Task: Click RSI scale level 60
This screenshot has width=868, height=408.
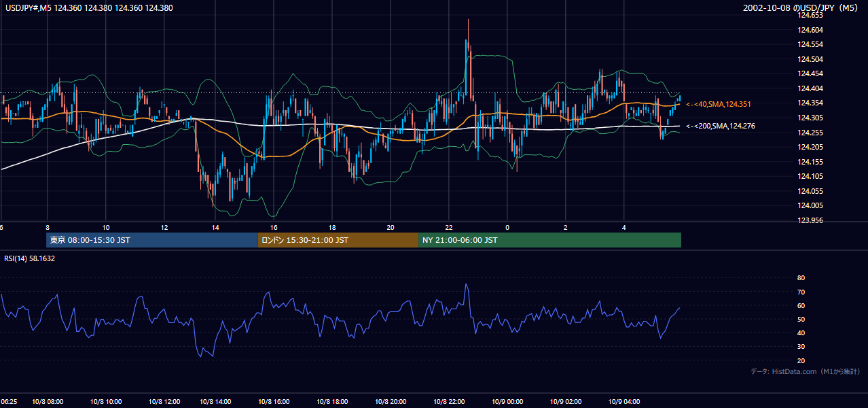Action: coord(801,305)
